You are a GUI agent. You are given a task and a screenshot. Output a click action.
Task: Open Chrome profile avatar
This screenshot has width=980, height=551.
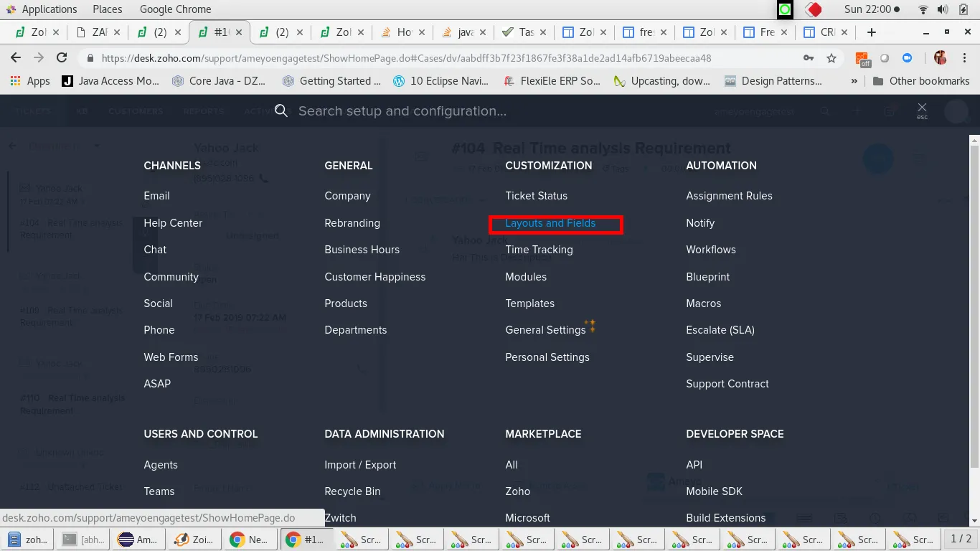[941, 58]
